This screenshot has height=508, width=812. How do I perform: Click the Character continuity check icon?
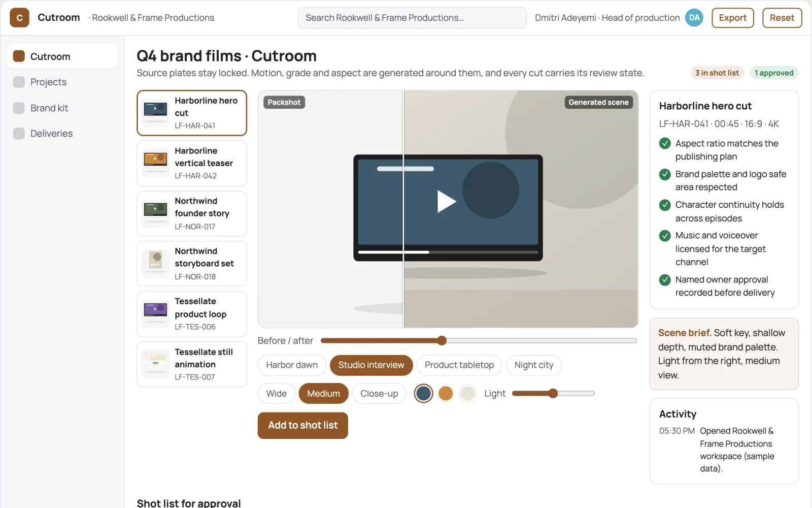pyautogui.click(x=665, y=205)
